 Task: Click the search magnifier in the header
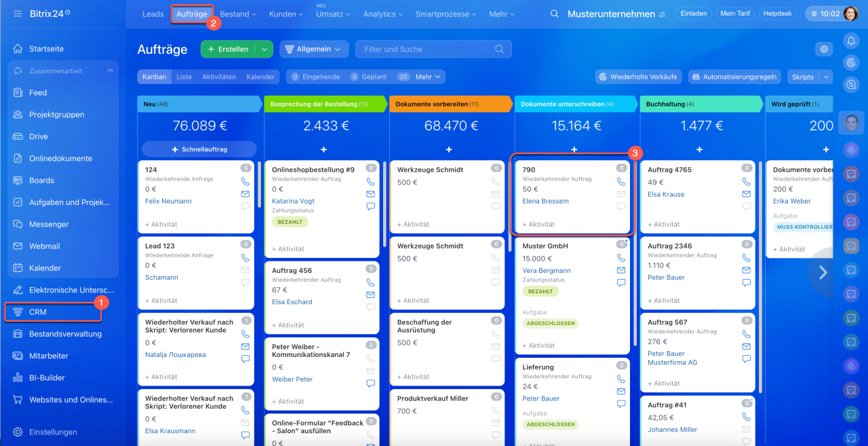(x=555, y=14)
